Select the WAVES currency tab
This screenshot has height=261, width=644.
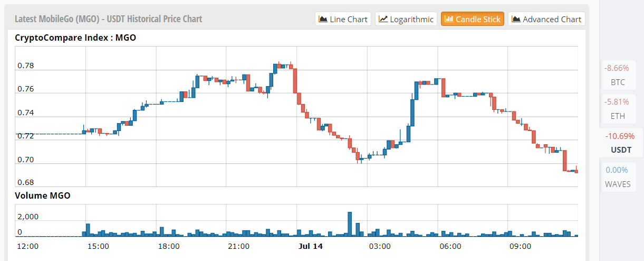pos(618,177)
